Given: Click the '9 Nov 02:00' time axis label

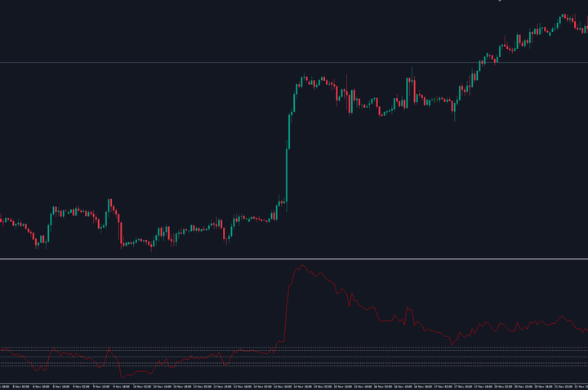Looking at the screenshot, I should pos(82,387).
